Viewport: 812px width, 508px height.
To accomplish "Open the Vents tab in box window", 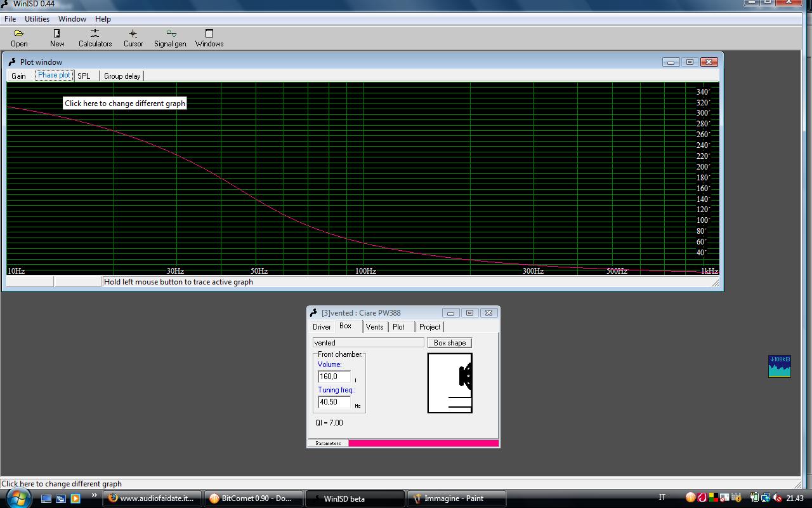I will tap(374, 327).
